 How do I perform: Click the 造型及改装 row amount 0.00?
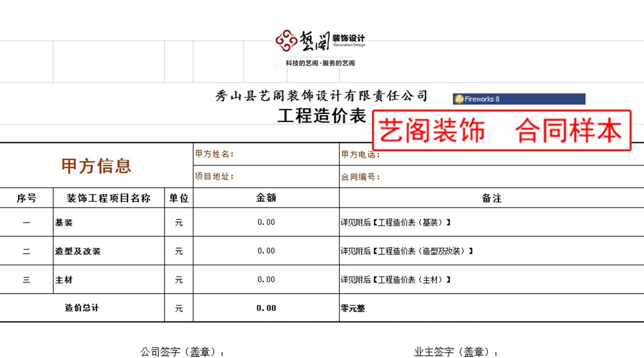click(x=266, y=251)
